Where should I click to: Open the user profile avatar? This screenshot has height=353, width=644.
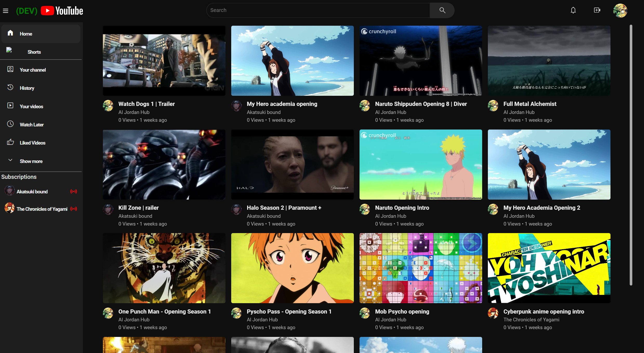click(x=620, y=11)
